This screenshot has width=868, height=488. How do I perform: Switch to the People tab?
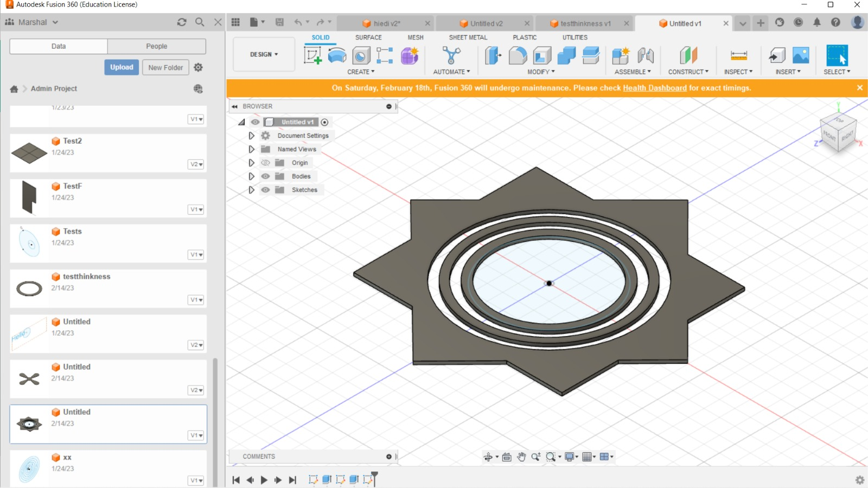(157, 46)
